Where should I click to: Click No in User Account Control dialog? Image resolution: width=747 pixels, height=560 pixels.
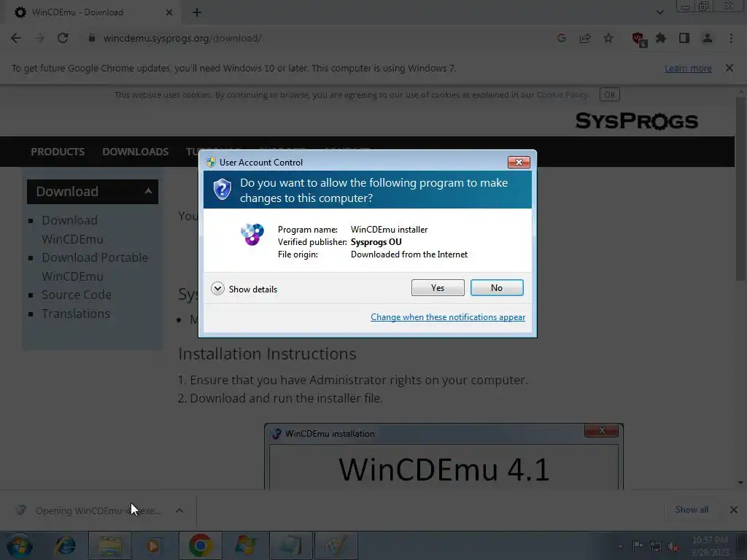click(x=496, y=287)
